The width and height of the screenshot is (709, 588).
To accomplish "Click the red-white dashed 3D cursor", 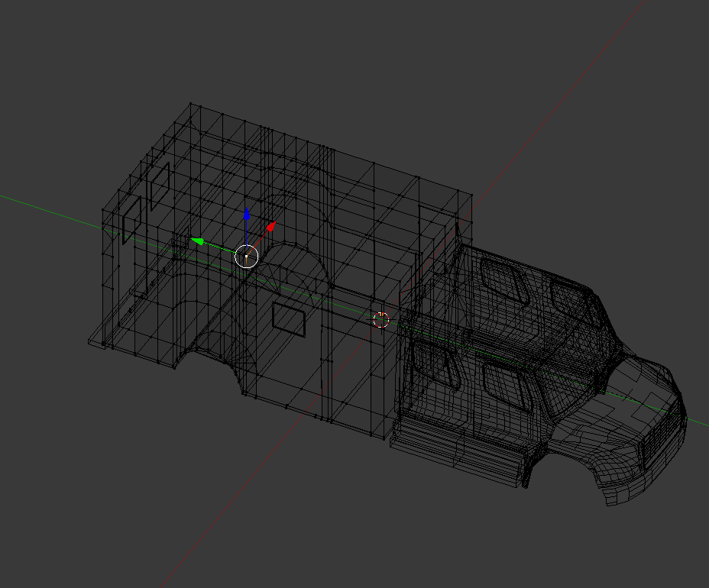I will pos(381,319).
